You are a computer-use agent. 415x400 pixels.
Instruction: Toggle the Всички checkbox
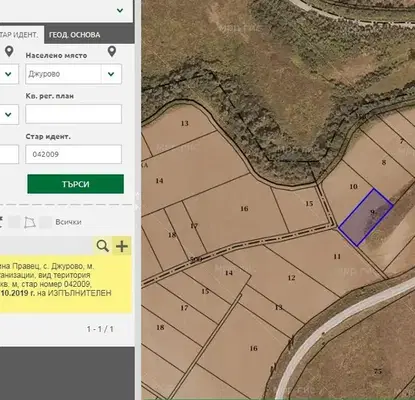coord(46,222)
